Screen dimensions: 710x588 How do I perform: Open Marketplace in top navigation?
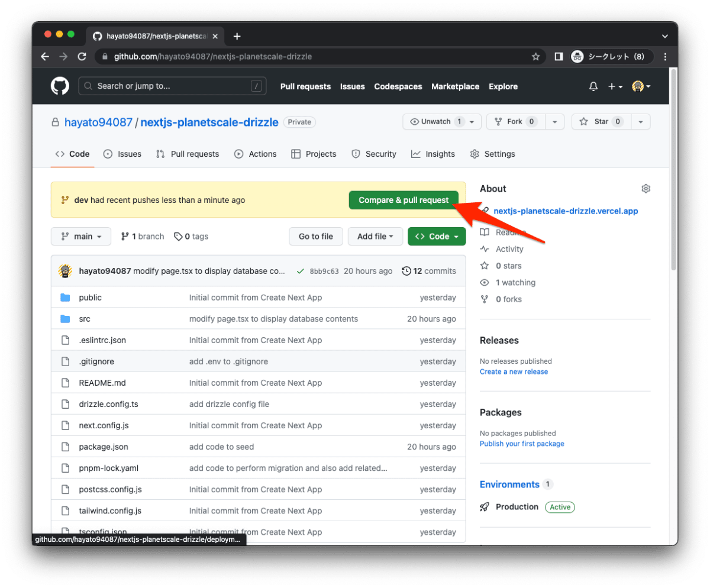click(x=455, y=86)
